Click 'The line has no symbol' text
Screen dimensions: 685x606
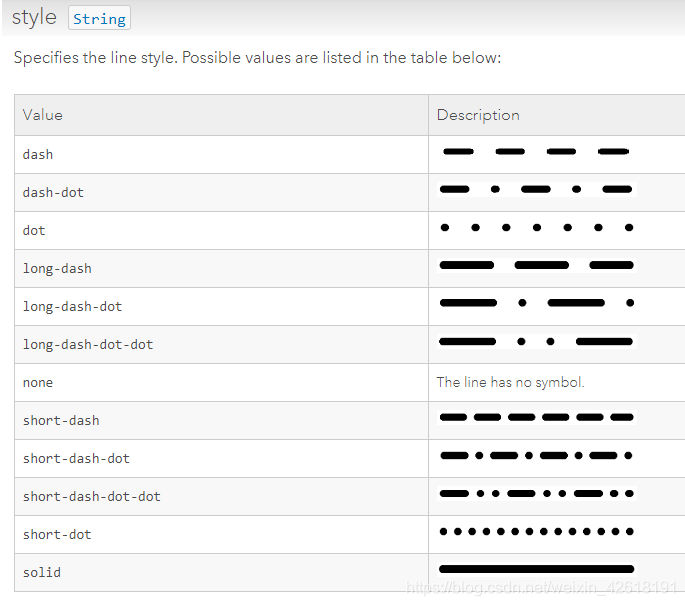pos(510,382)
